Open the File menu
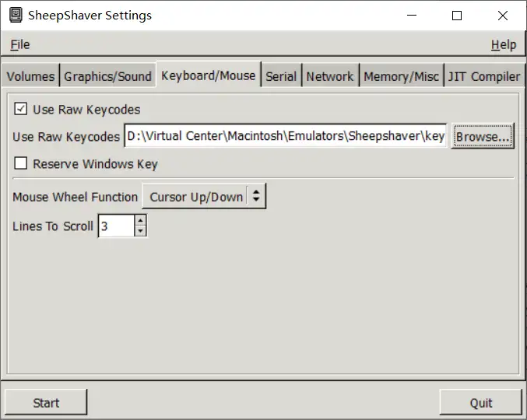 [20, 44]
